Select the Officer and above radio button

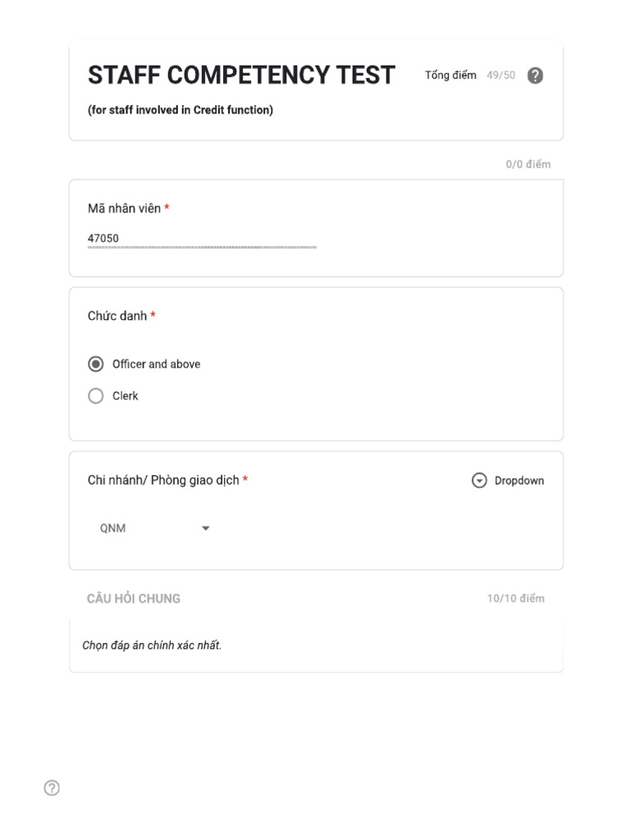point(96,363)
